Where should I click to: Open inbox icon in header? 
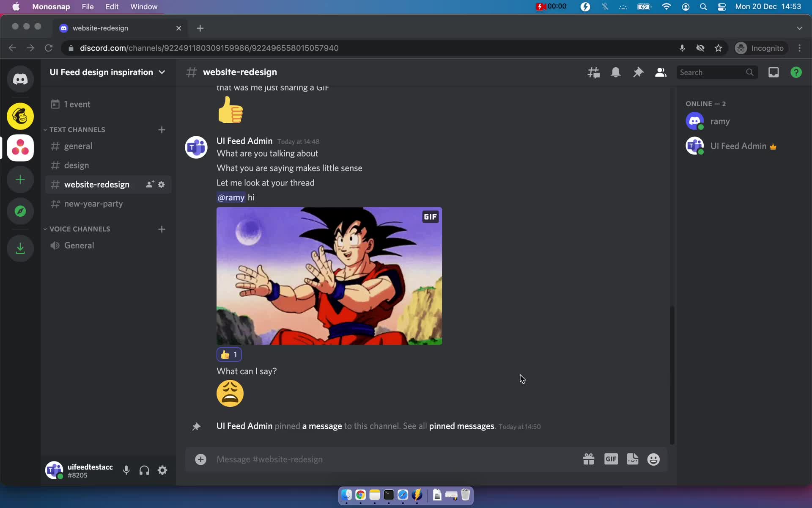pos(774,72)
